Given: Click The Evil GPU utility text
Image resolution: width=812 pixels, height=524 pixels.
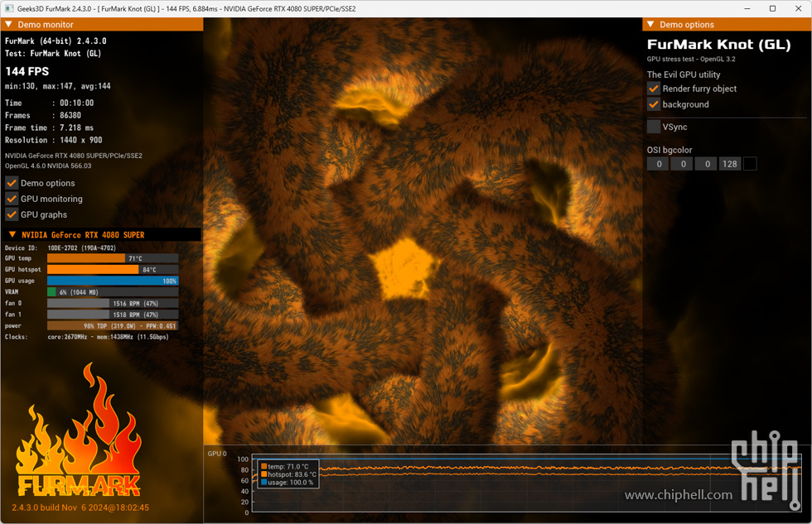Looking at the screenshot, I should tap(684, 75).
